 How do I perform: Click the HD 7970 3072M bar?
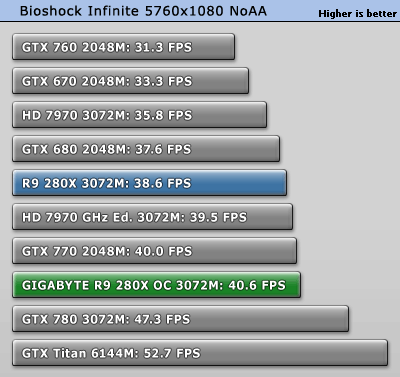click(140, 115)
